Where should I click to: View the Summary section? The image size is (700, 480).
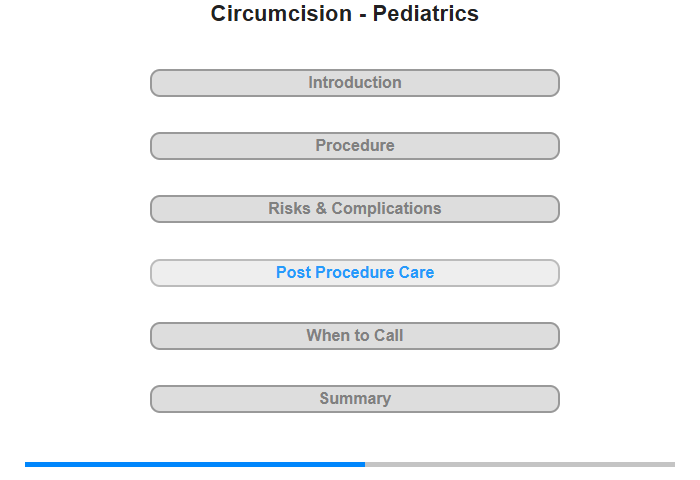[355, 399]
